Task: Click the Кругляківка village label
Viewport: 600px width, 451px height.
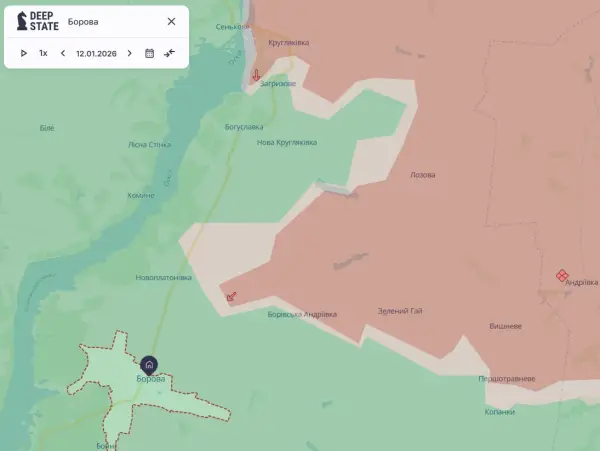Action: pyautogui.click(x=289, y=42)
